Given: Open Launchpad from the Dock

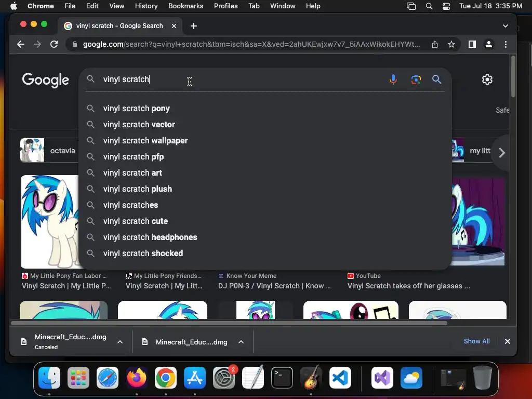Looking at the screenshot, I should coord(78,377).
